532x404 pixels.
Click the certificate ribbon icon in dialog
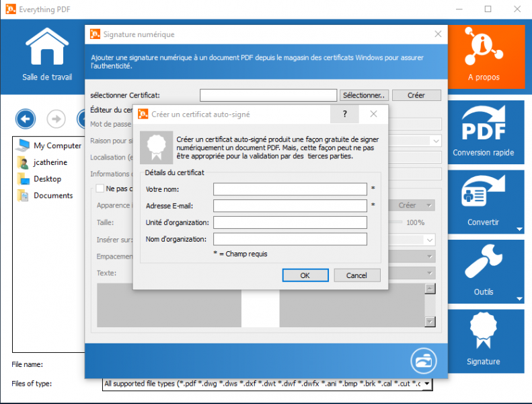click(x=157, y=147)
